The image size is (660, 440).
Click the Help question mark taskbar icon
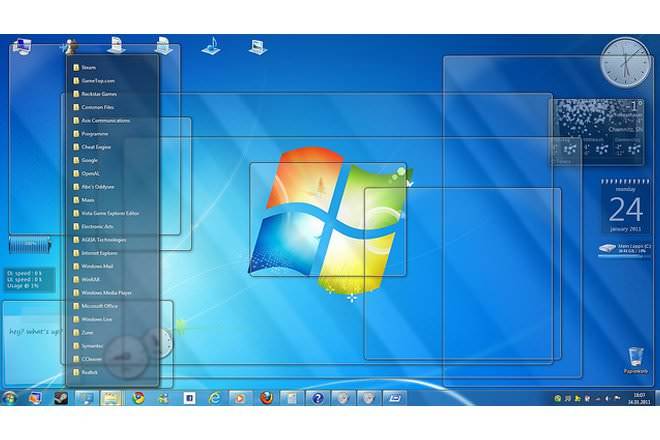point(317,398)
